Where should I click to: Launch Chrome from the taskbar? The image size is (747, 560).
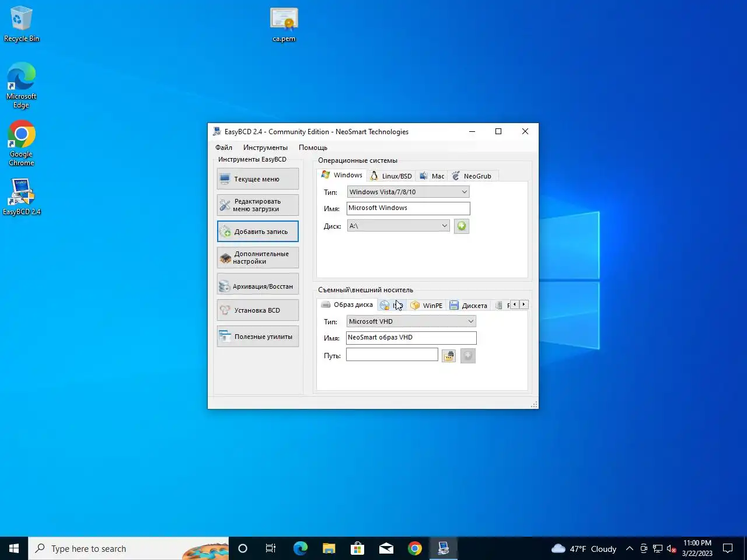414,548
